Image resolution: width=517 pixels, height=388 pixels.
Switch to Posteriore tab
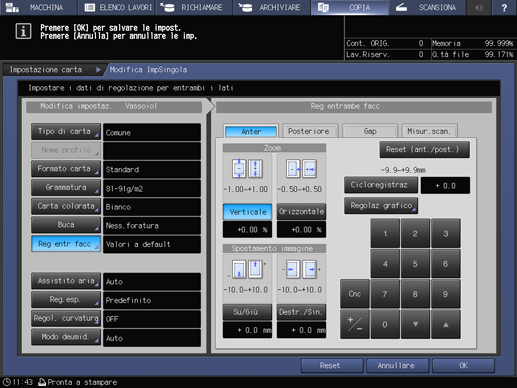(309, 131)
